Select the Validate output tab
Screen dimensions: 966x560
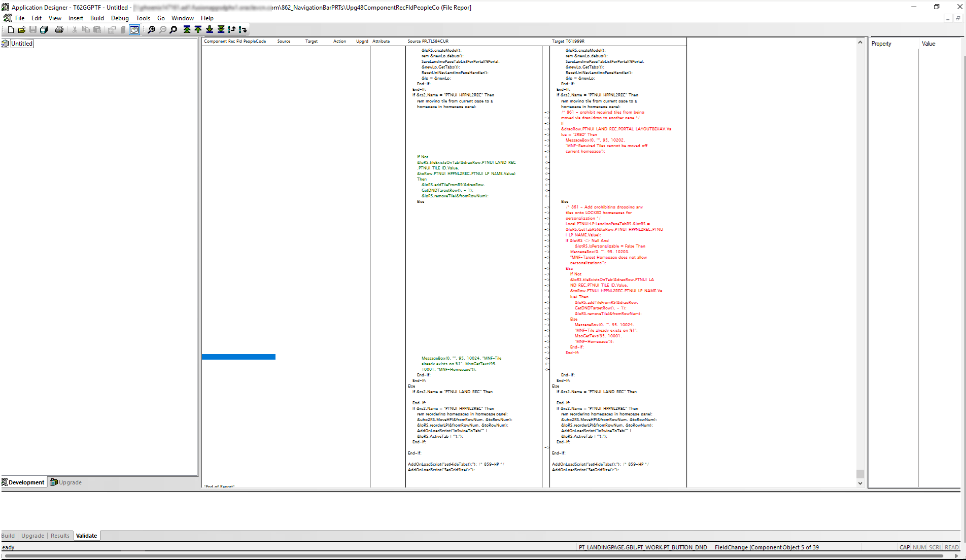86,535
